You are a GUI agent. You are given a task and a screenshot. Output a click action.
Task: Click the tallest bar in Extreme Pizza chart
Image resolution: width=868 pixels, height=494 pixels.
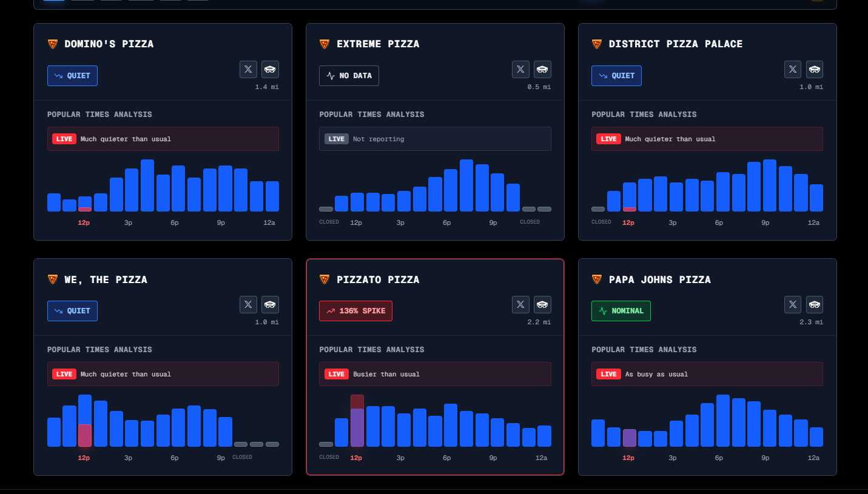[x=466, y=185]
